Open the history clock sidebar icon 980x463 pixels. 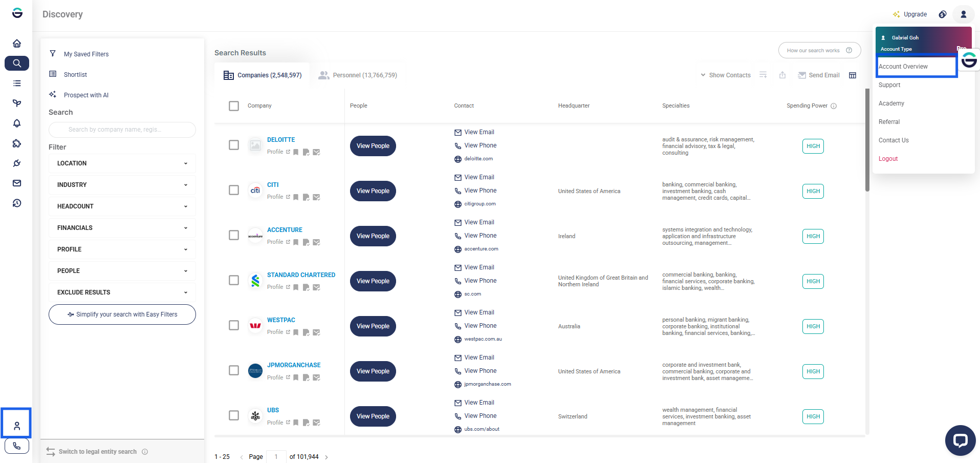pos(17,203)
